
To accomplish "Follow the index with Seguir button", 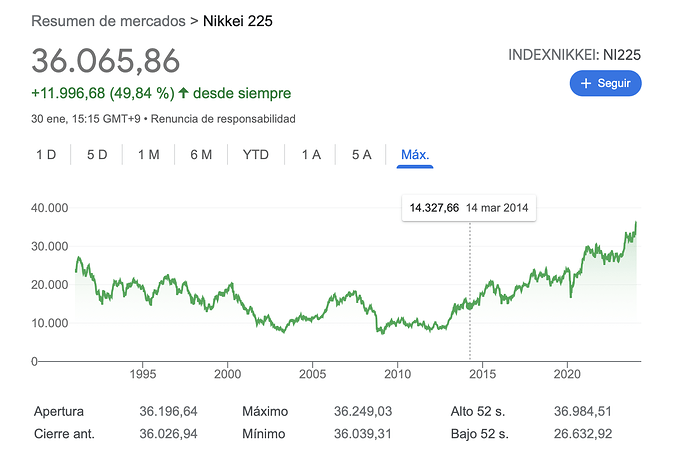I will pos(606,83).
